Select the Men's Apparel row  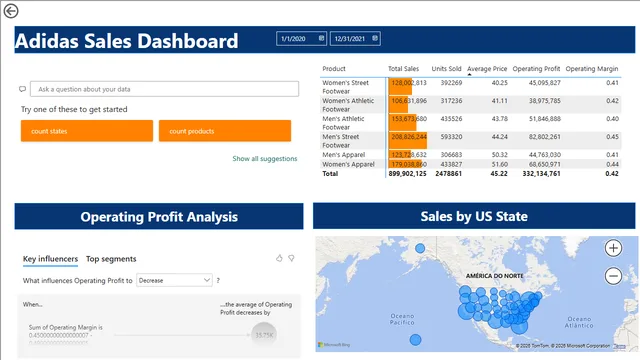coord(471,155)
